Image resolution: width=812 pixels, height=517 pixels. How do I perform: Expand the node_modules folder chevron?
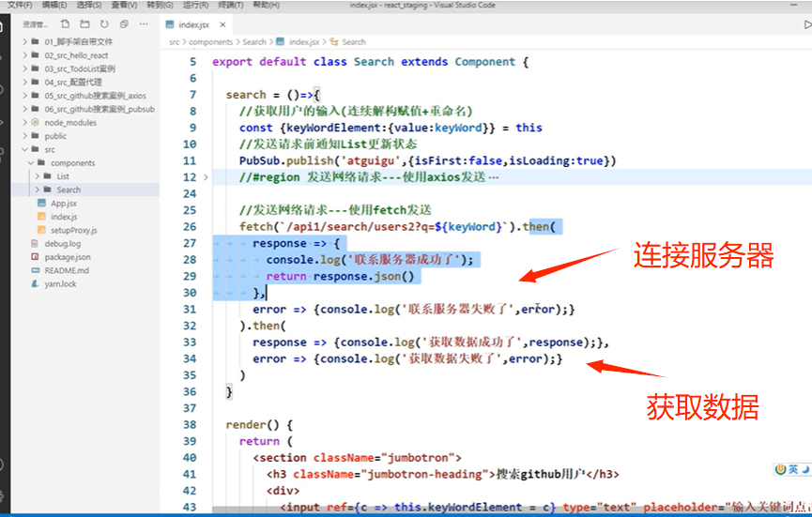point(24,122)
